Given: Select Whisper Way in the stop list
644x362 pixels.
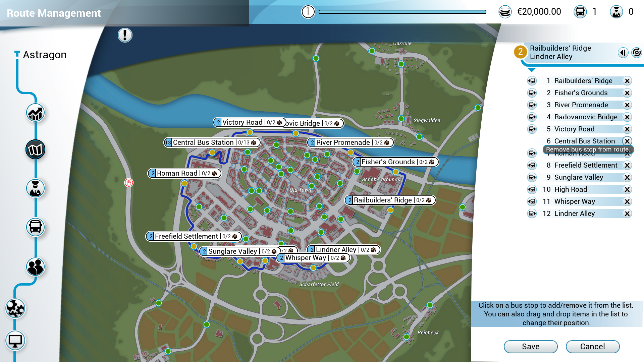Looking at the screenshot, I should pyautogui.click(x=574, y=201).
